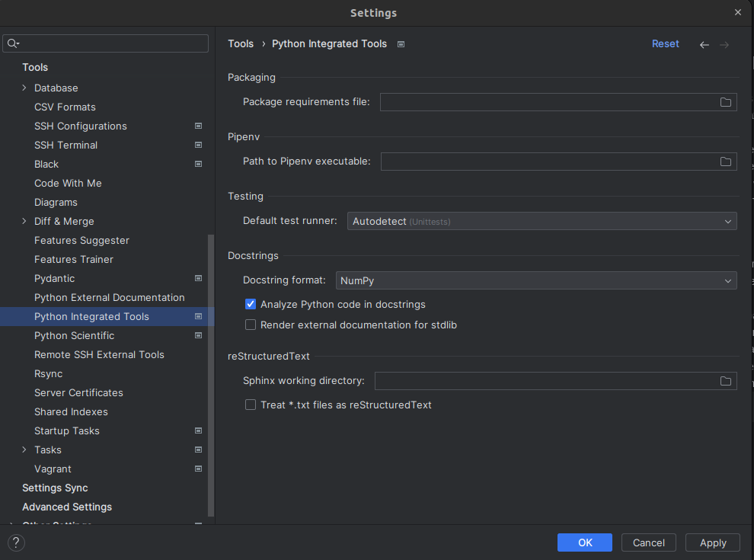754x560 pixels.
Task: Click the help question mark icon
Action: click(x=15, y=542)
